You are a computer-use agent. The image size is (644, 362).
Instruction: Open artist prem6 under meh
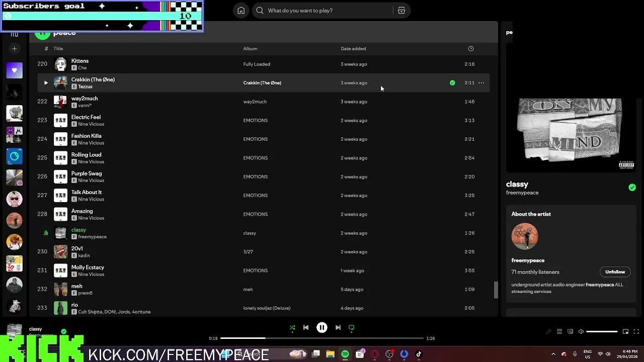(x=85, y=293)
